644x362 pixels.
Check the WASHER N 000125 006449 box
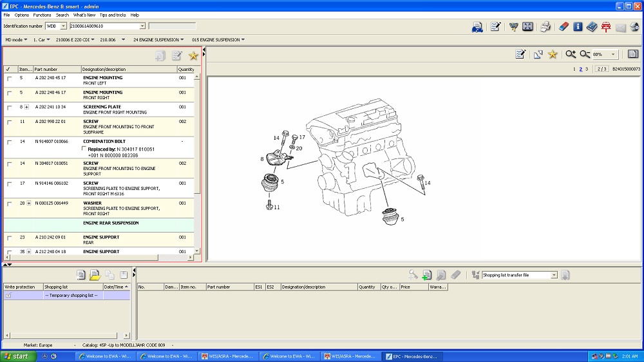point(10,204)
